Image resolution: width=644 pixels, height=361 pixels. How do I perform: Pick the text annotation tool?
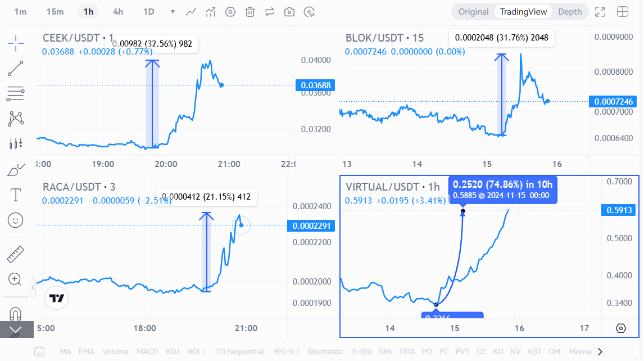click(x=16, y=195)
